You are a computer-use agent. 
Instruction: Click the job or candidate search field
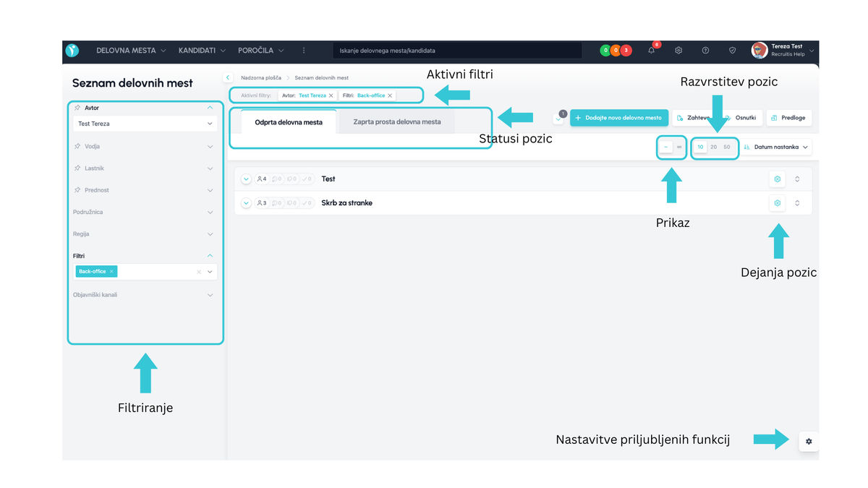pos(457,51)
